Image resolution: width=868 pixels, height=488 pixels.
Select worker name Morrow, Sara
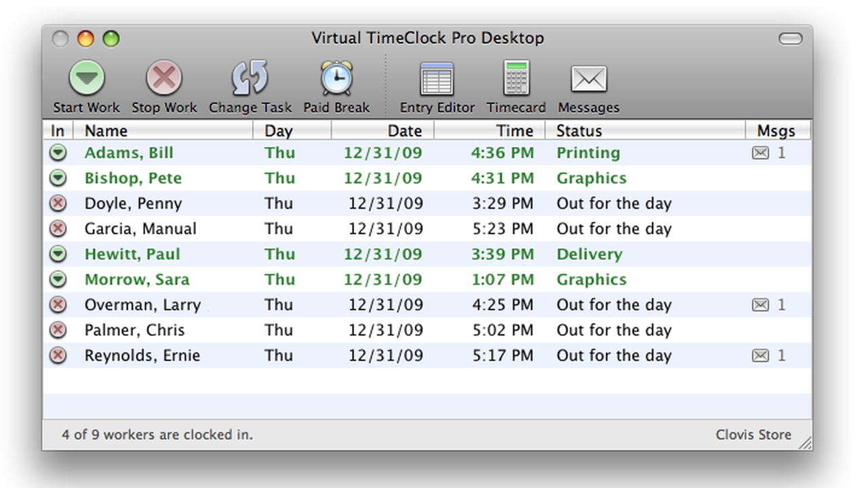137,279
